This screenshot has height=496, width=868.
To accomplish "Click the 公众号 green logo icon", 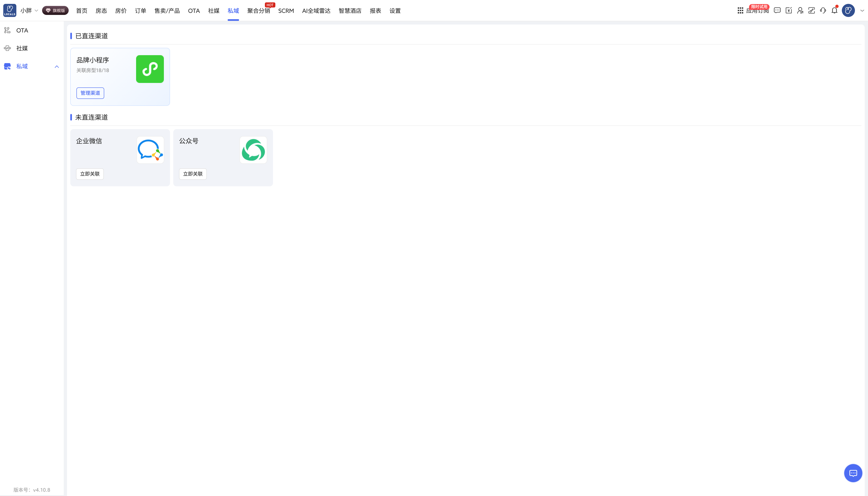I will (253, 150).
